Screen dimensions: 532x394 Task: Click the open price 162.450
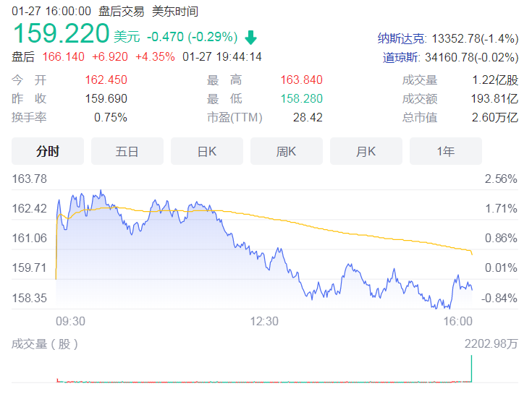pyautogui.click(x=106, y=80)
